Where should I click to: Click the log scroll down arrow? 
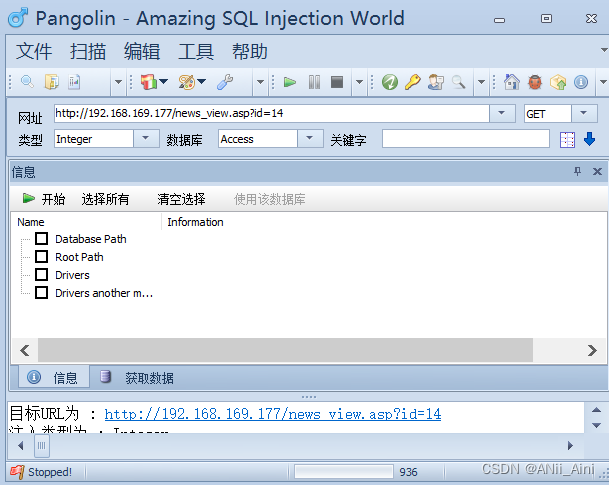(597, 425)
